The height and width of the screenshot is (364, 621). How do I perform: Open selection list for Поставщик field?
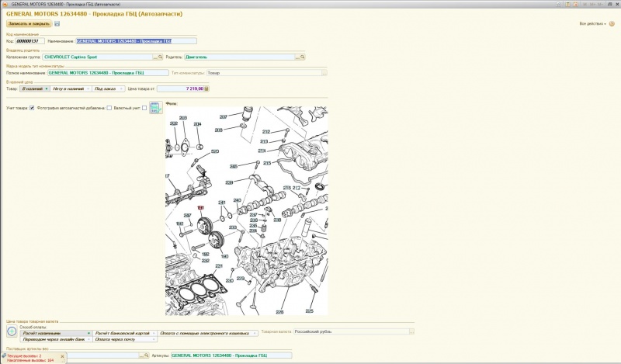coord(141,355)
